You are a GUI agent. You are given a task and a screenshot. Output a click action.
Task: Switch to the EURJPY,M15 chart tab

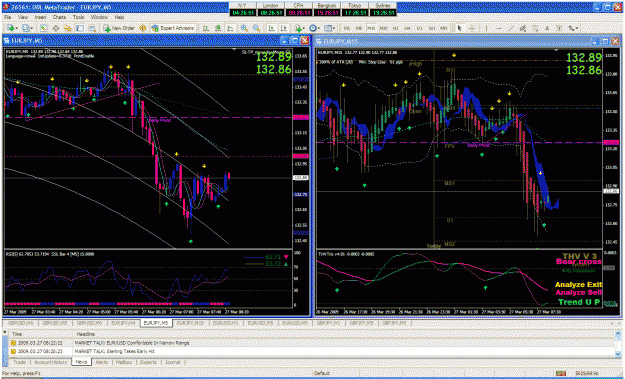(x=191, y=323)
